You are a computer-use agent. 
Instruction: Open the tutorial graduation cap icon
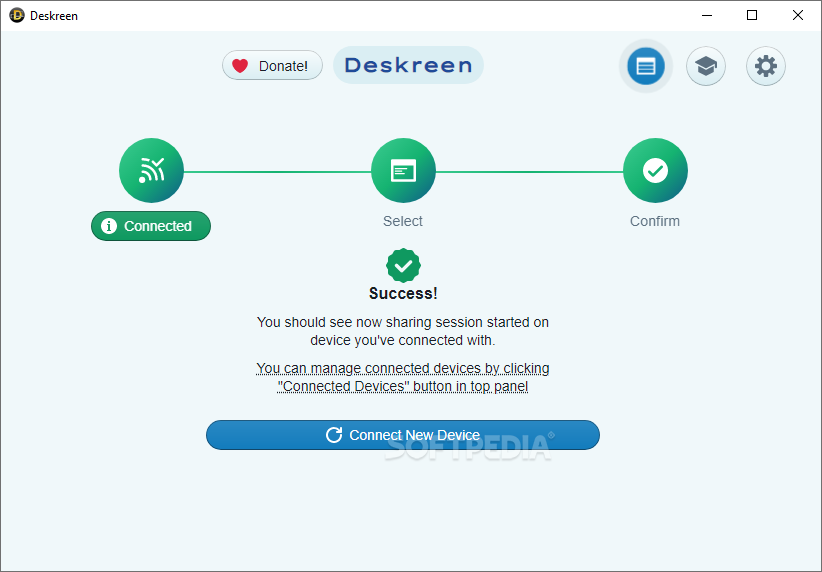(706, 66)
